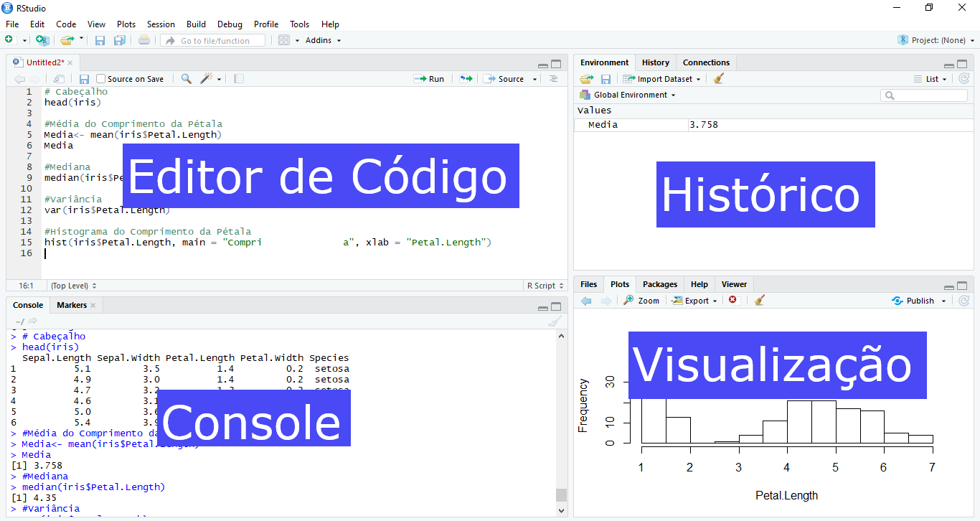Enable the Source on Save checkbox
980x521 pixels.
coord(101,79)
